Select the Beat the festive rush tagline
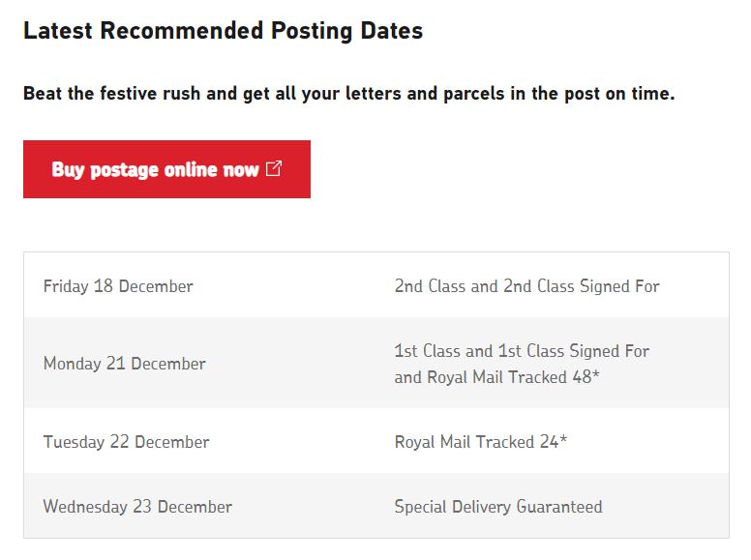The height and width of the screenshot is (560, 751). tap(348, 94)
